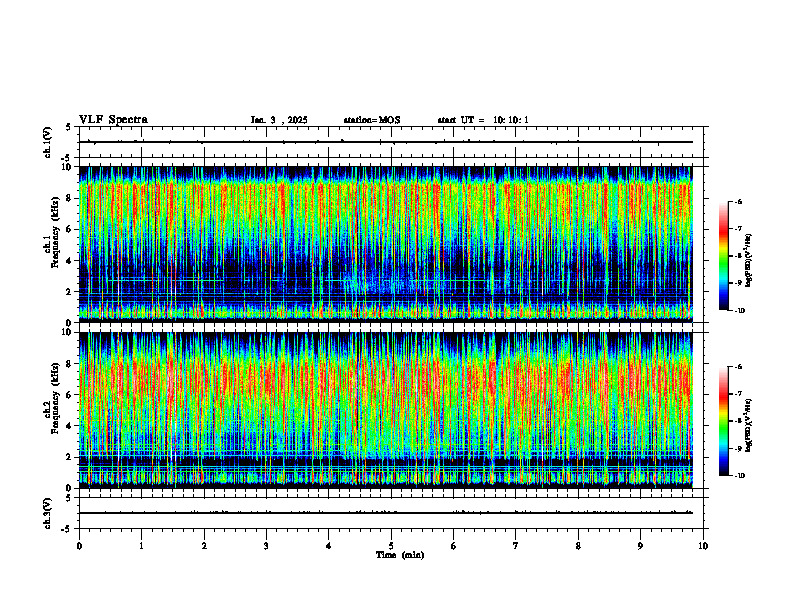Viewport: 792px width, 612px height.
Task: Click the "-6" tick on ch.1 colorbar
Action: (x=738, y=202)
